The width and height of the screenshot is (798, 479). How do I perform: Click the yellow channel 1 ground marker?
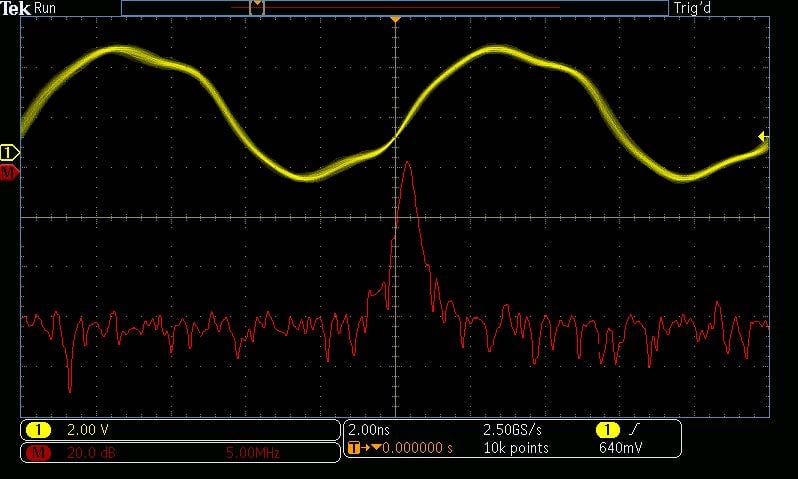click(9, 152)
